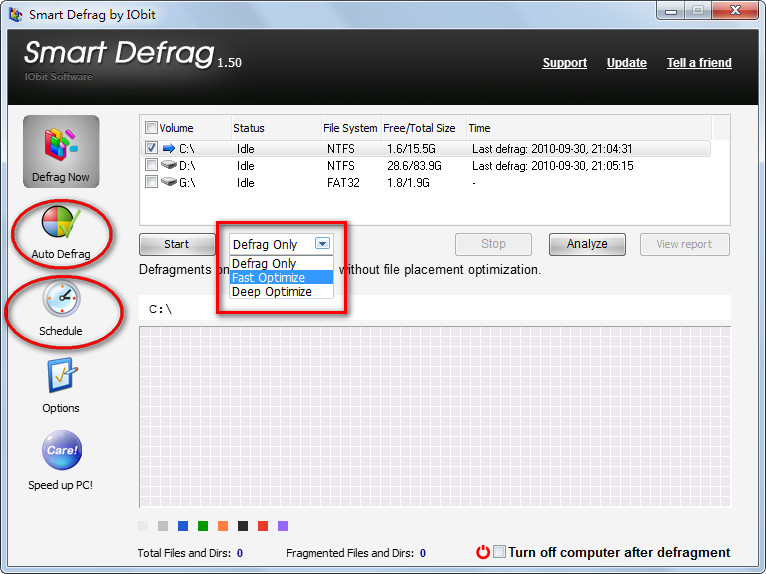The width and height of the screenshot is (766, 574).
Task: Choose Fast Optimize from the dropdown list
Action: point(281,277)
